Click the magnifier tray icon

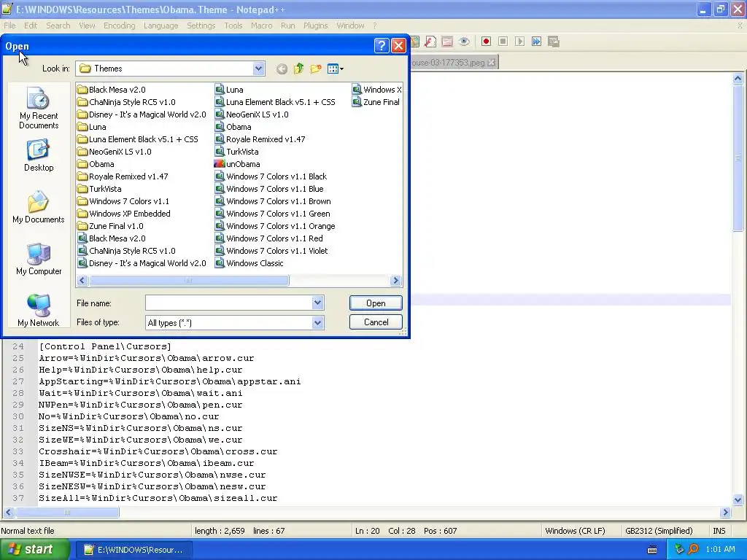point(693,549)
